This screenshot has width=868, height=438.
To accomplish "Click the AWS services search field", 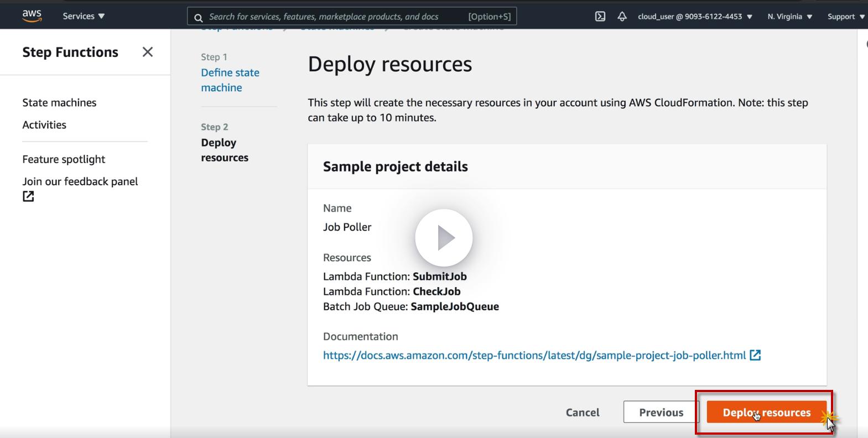I will [x=332, y=17].
